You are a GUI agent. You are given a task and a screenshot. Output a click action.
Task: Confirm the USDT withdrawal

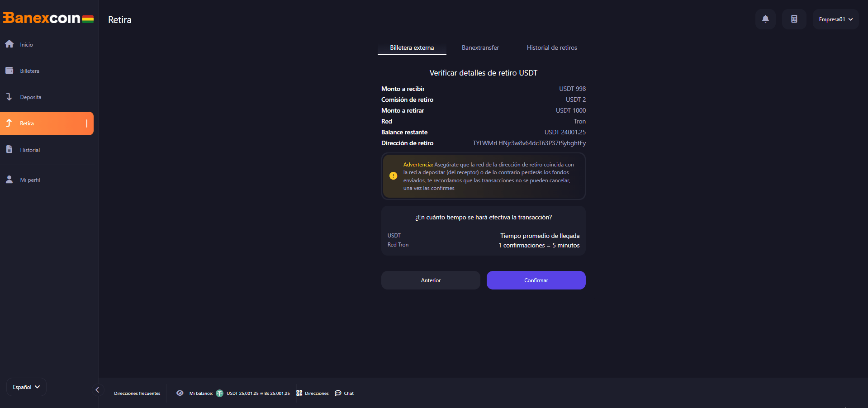(x=536, y=280)
